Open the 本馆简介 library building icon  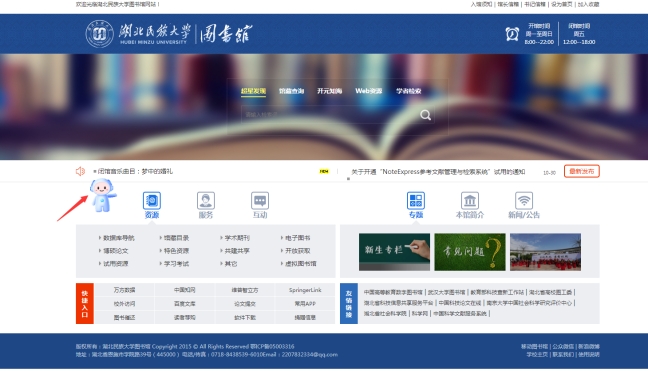pos(470,201)
